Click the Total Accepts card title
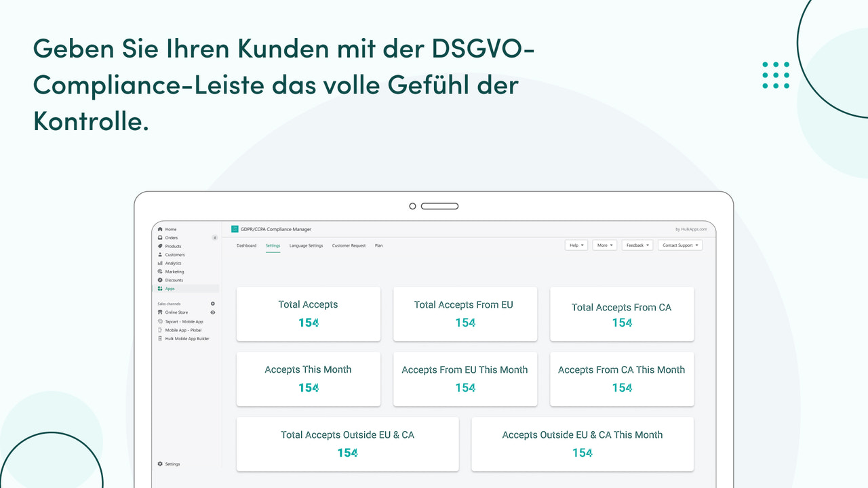The width and height of the screenshot is (868, 488). pyautogui.click(x=308, y=305)
